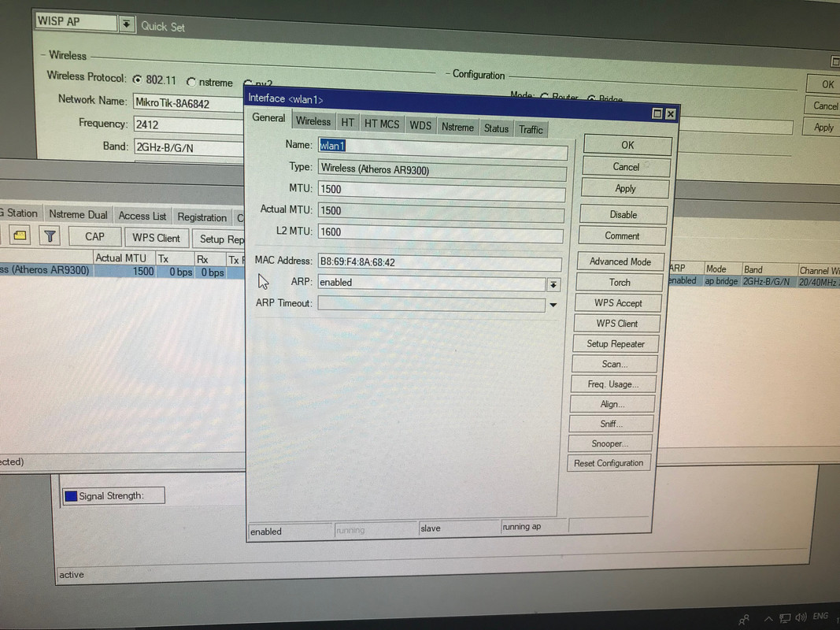
Task: Switch to the WDS tab
Action: point(420,125)
